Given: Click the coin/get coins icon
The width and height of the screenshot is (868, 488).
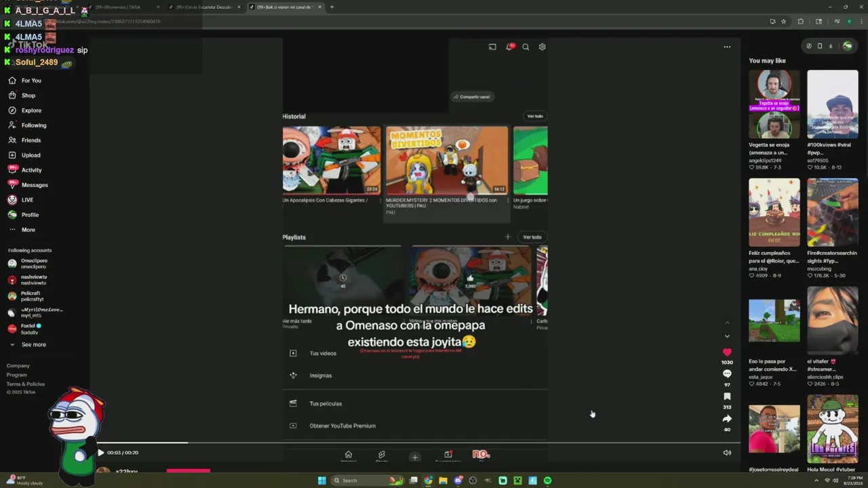Looking at the screenshot, I should coord(809,46).
